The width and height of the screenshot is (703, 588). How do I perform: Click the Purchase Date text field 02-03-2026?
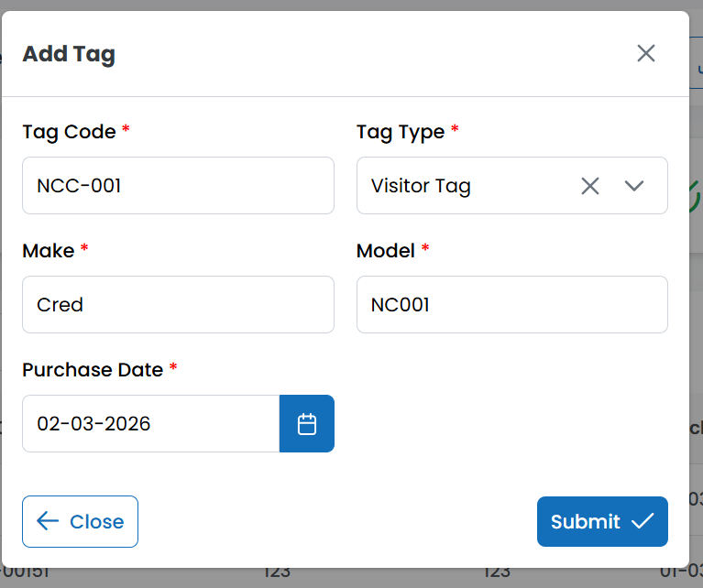(x=150, y=424)
